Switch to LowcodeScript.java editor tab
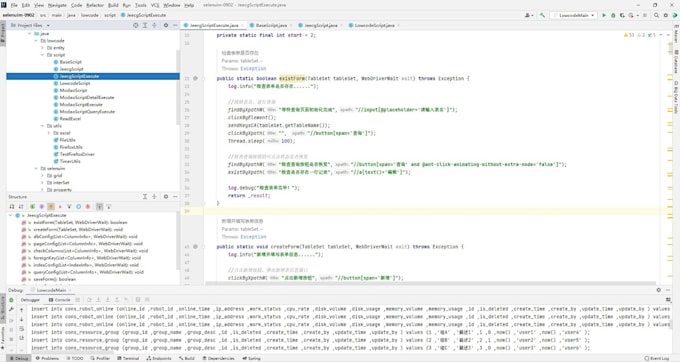680x362 pixels. (374, 26)
